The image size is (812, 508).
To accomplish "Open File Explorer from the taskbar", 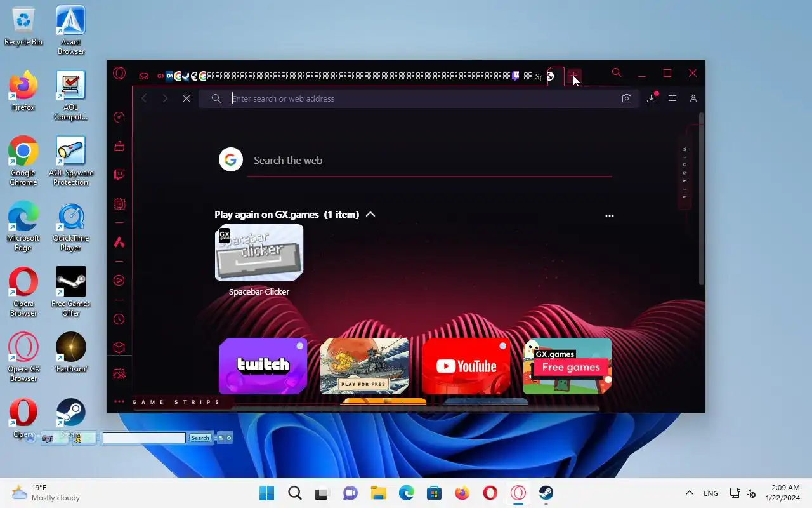I will (379, 493).
